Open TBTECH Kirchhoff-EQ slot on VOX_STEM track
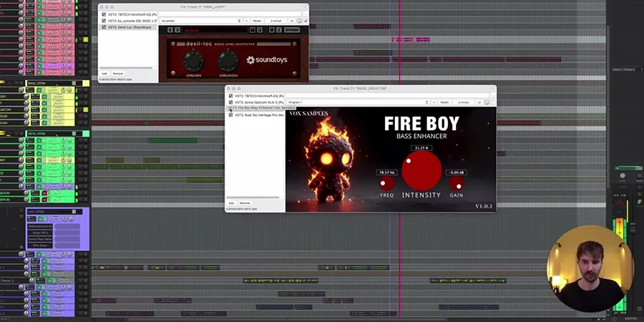The width and height of the screenshot is (644, 322). pos(40,226)
